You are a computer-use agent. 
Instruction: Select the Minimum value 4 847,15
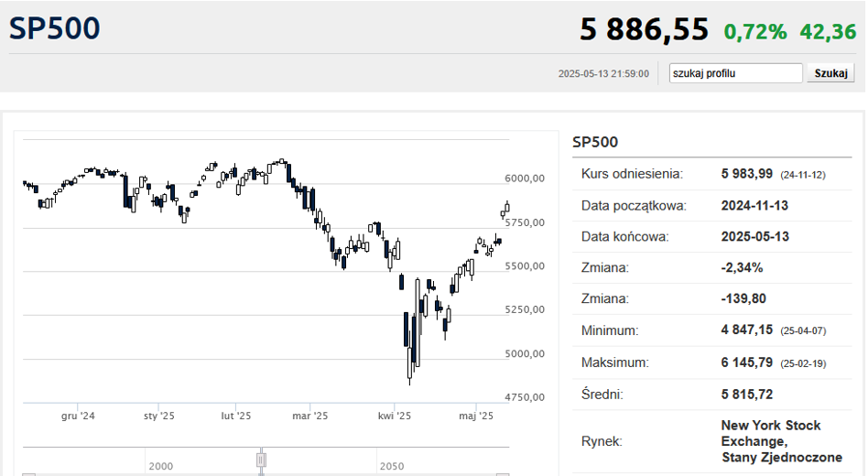click(747, 330)
